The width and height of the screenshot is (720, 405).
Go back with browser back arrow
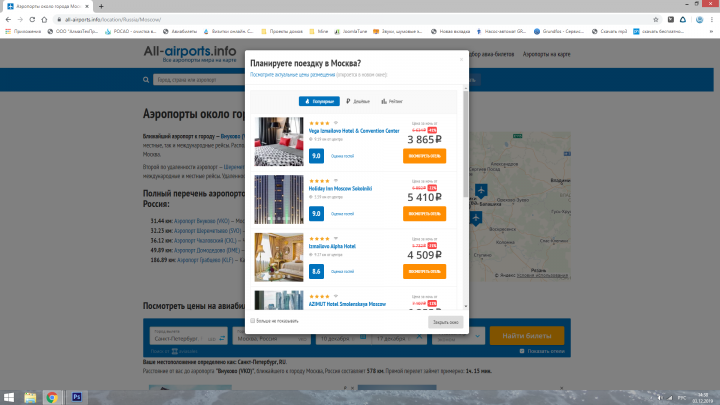[x=8, y=20]
